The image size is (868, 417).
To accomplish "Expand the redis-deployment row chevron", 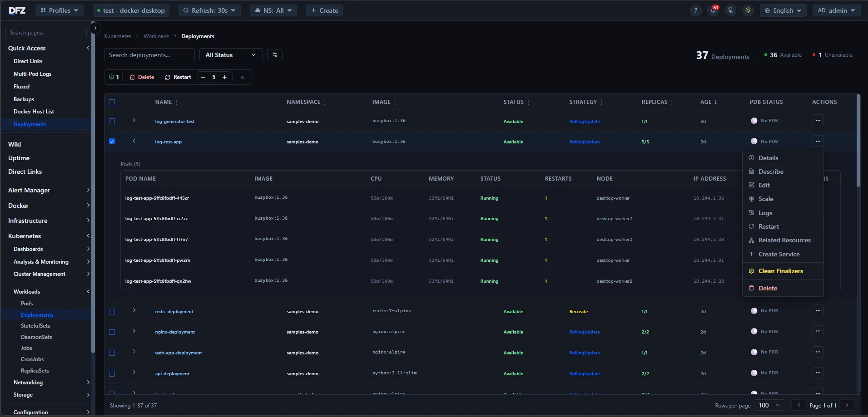I will pyautogui.click(x=134, y=311).
